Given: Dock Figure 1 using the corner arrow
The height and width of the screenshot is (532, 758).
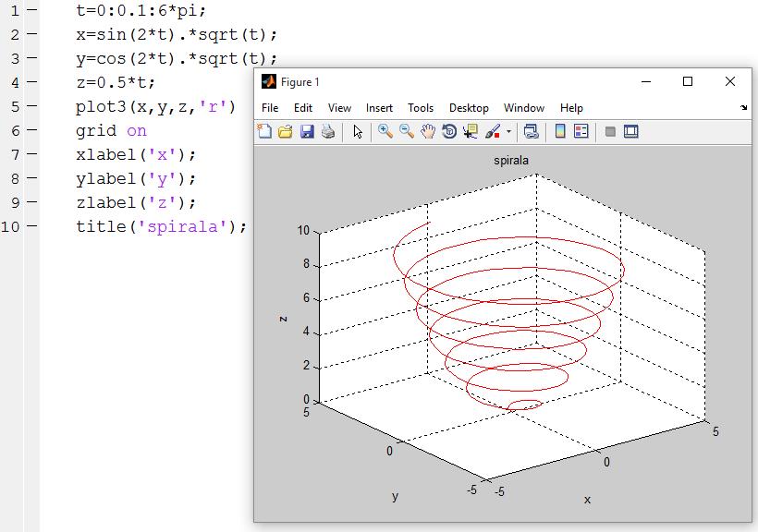Looking at the screenshot, I should click(x=743, y=107).
